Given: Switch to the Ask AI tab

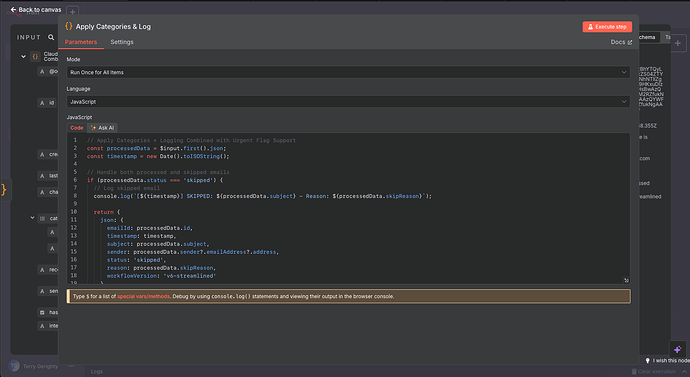Looking at the screenshot, I should coord(103,128).
